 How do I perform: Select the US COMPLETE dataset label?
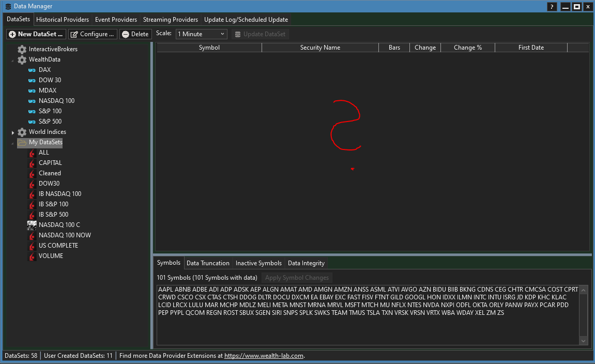tap(58, 246)
